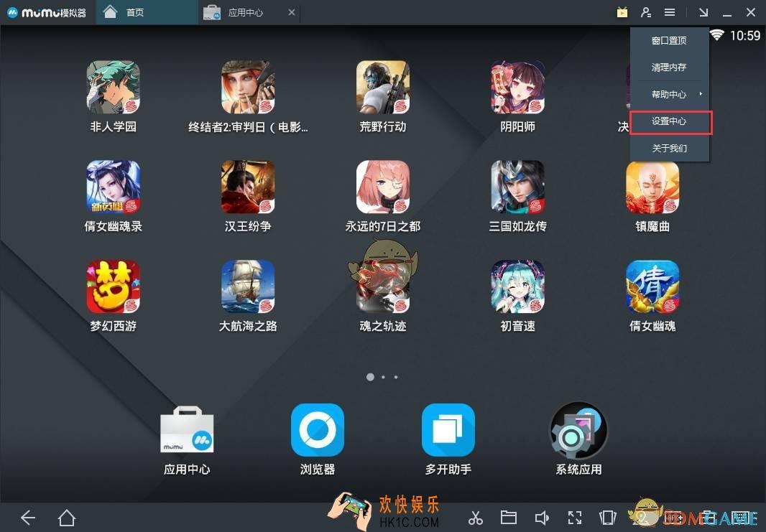Launch 倩女幽魂 app
766x532 pixels.
(652, 287)
